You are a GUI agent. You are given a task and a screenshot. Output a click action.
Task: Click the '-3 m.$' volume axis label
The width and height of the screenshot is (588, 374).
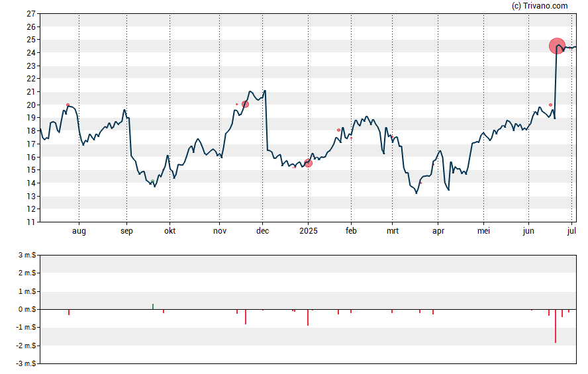tap(26, 363)
